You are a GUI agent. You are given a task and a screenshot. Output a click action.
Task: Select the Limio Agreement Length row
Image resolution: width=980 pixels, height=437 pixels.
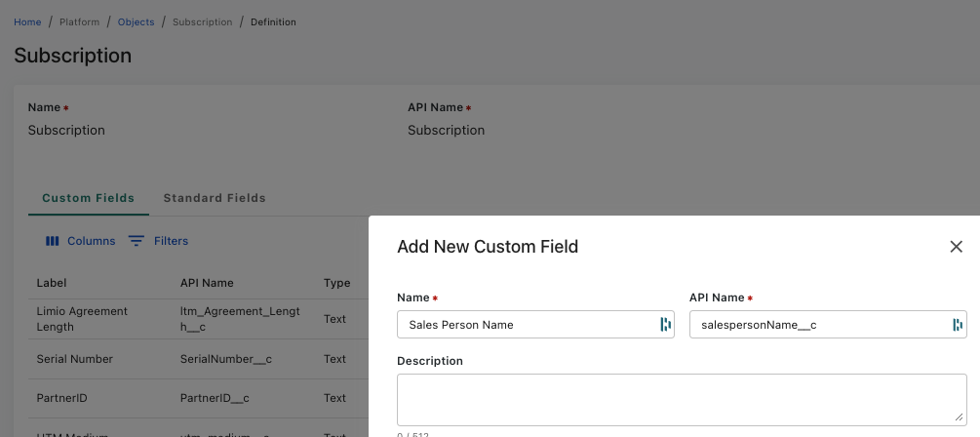[82, 319]
